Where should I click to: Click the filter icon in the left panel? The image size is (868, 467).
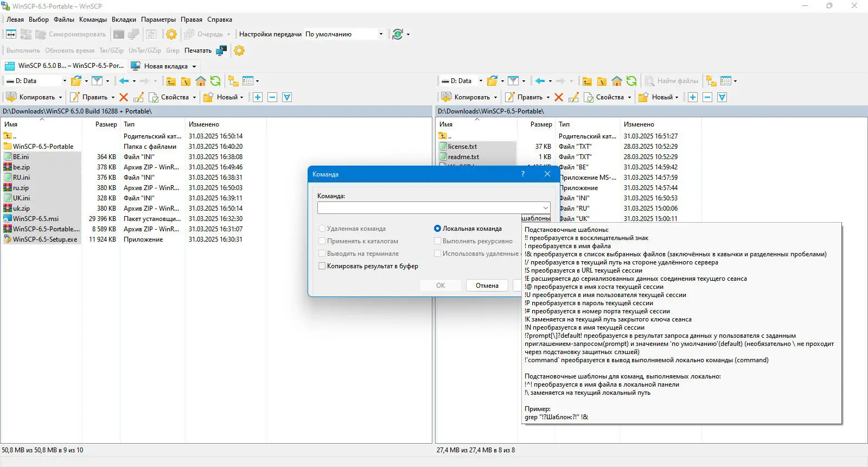click(x=97, y=81)
